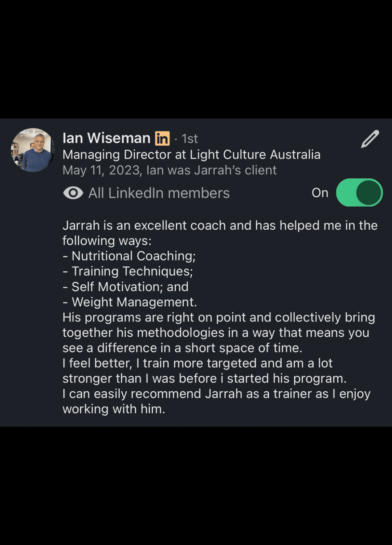Viewport: 392px width, 545px height.
Task: Click the May 11, 2023 client relationship line
Action: click(170, 170)
